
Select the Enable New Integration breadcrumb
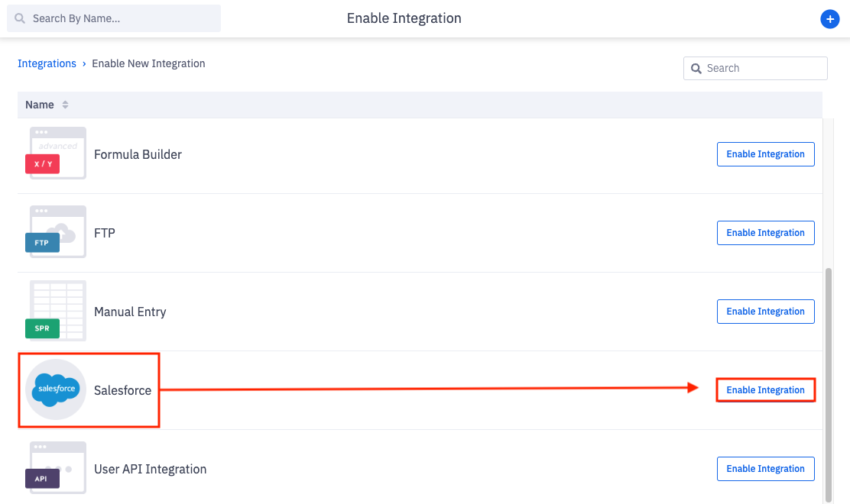148,63
